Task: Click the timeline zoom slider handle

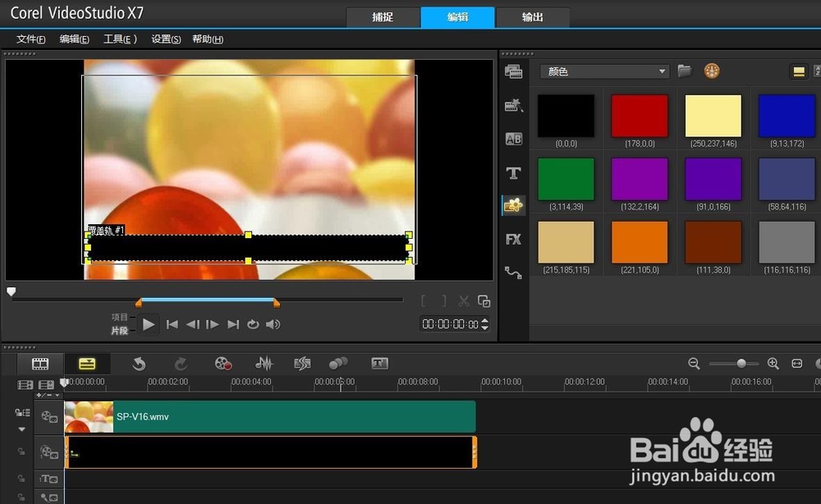Action: 741,363
